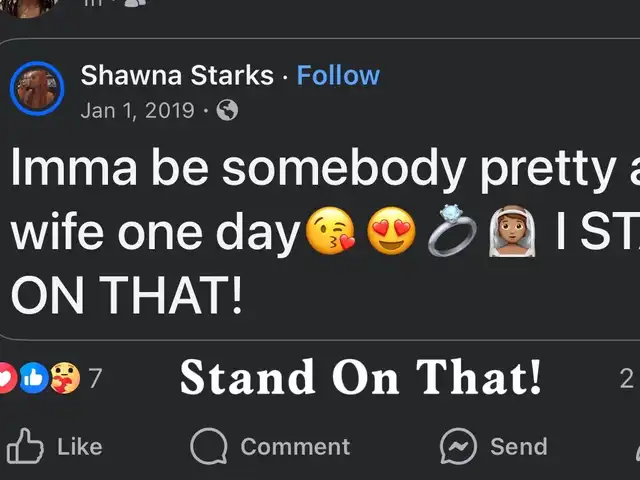The image size is (640, 480).
Task: Click the public globe privacy icon
Action: [227, 110]
